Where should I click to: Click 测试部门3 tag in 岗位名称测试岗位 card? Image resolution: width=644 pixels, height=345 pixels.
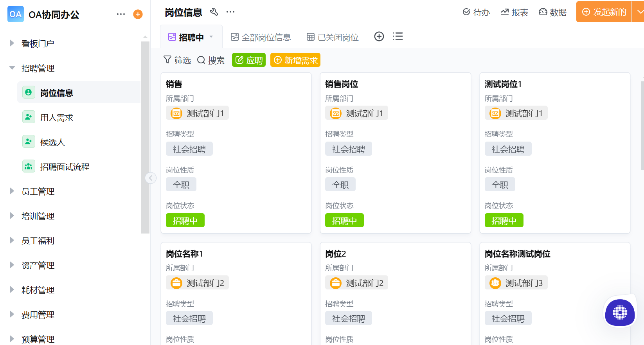pos(516,283)
